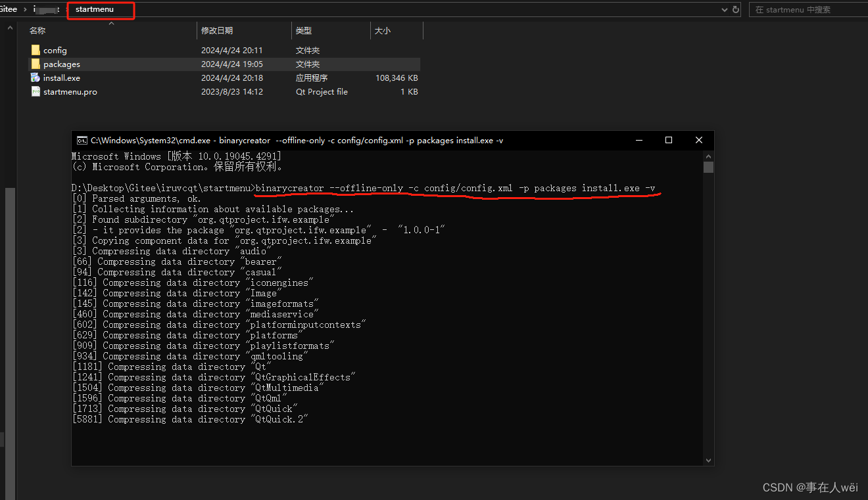Click the cmd window scroll-up arrow
The width and height of the screenshot is (868, 500).
pyautogui.click(x=708, y=156)
